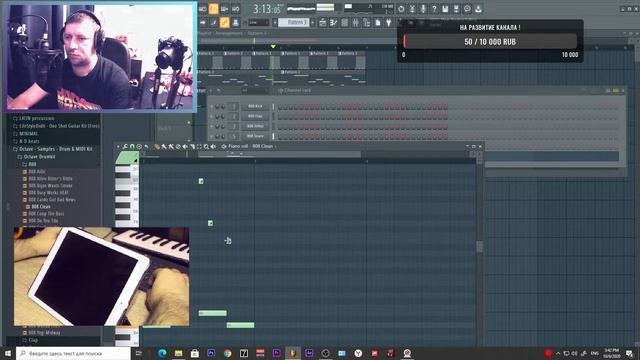Toggle first step button of 808 Snare row

pyautogui.click(x=280, y=136)
